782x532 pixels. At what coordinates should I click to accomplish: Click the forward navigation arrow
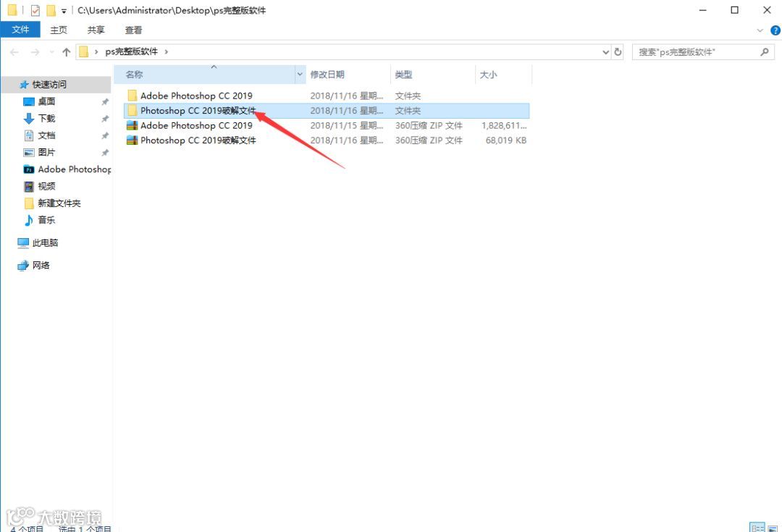pyautogui.click(x=35, y=52)
